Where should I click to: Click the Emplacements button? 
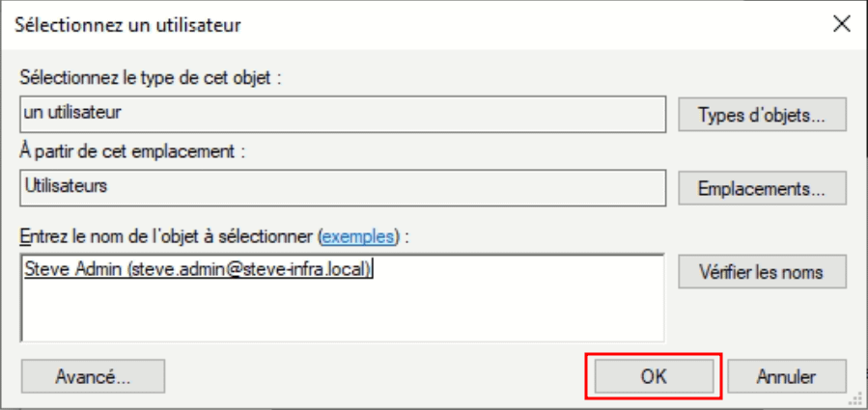tap(762, 188)
